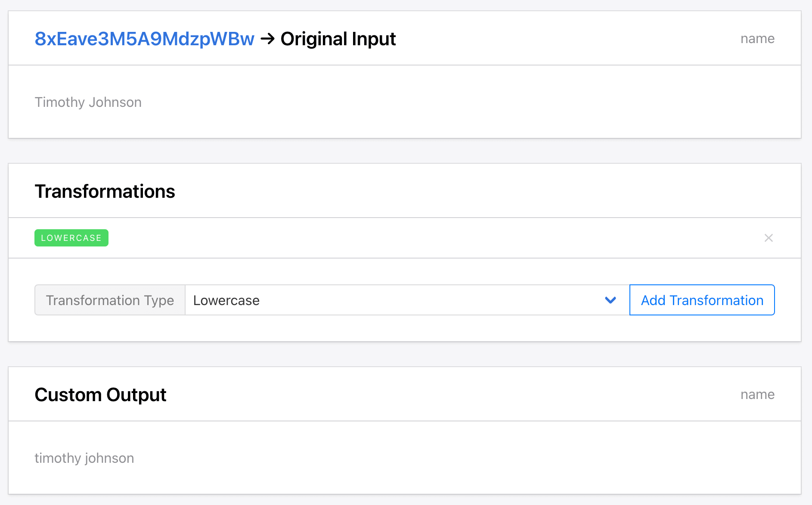Viewport: 812px width, 505px height.
Task: Click the green LOWERCASE badge
Action: tap(71, 238)
